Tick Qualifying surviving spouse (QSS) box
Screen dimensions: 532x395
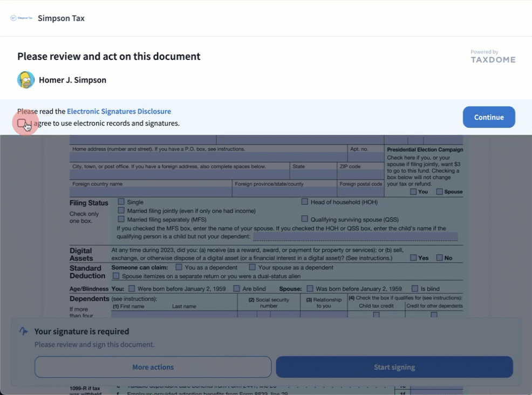point(305,219)
